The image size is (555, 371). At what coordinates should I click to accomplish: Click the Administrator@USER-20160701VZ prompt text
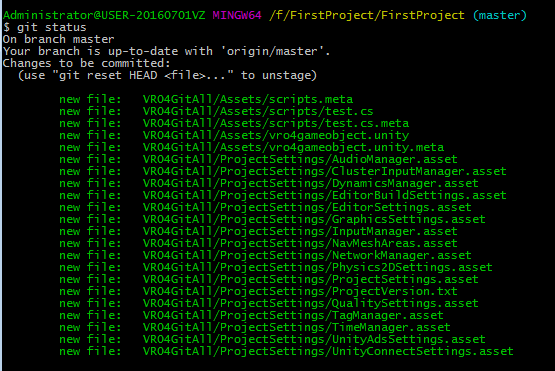click(104, 15)
